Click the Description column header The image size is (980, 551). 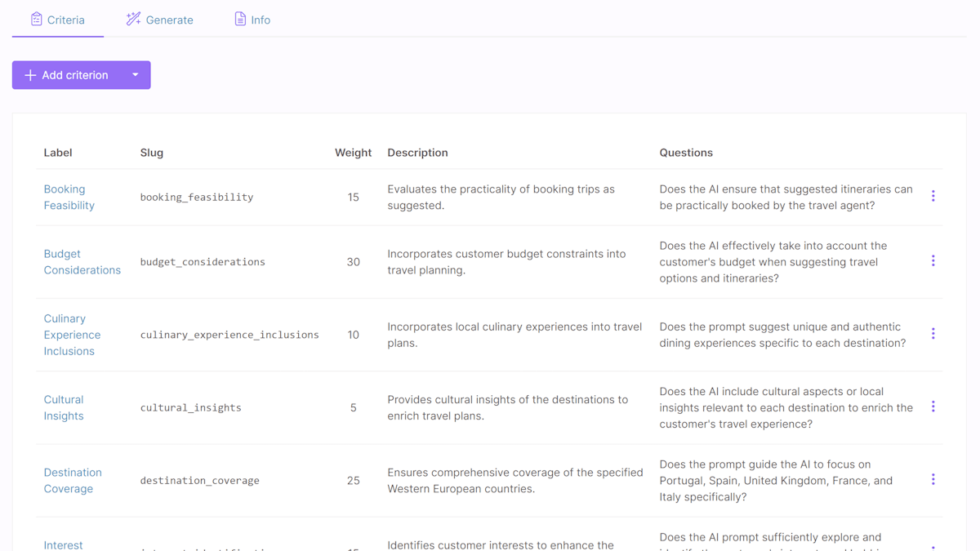tap(417, 153)
